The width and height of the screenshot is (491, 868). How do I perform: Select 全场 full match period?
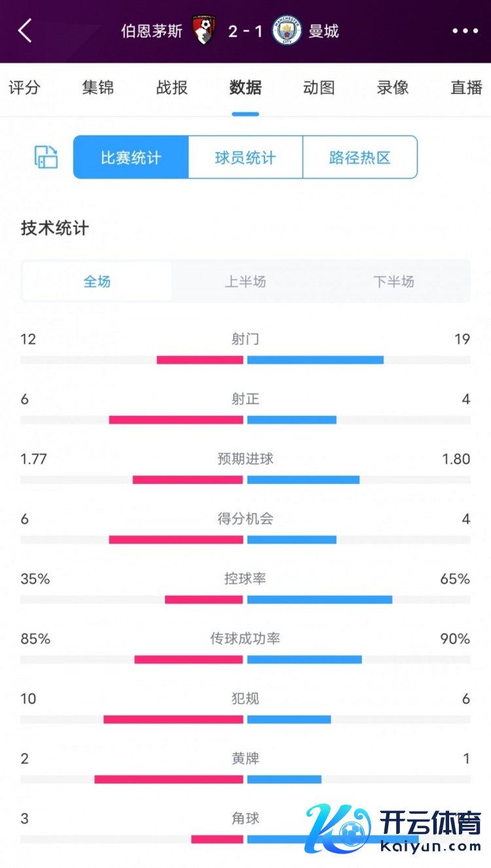click(97, 281)
